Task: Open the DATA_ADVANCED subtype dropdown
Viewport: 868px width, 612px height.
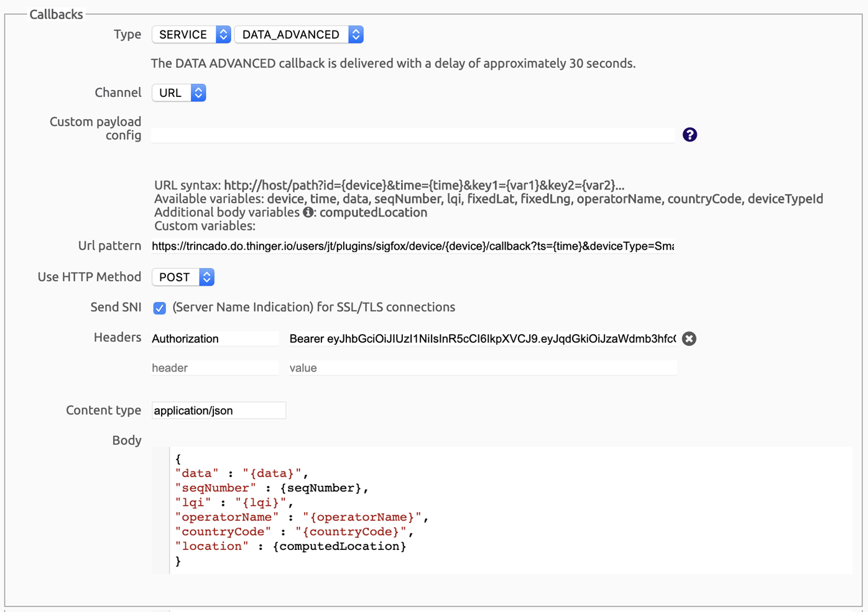Action: 299,35
